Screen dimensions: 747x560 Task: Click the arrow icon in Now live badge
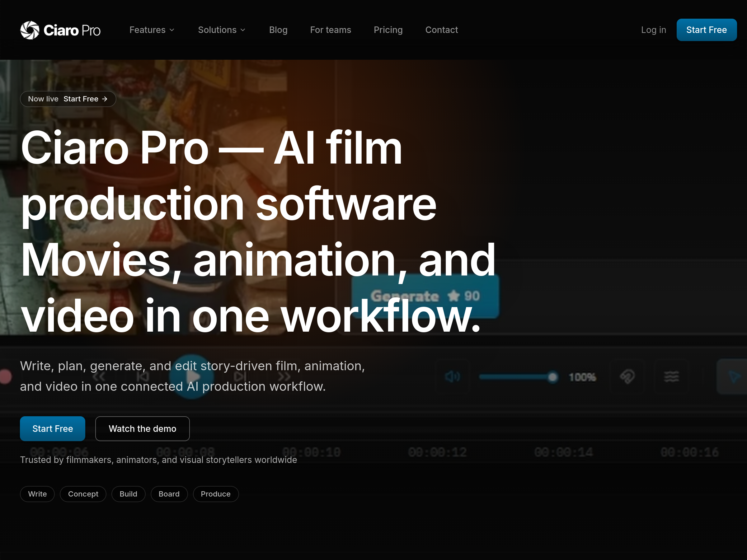[x=105, y=99]
